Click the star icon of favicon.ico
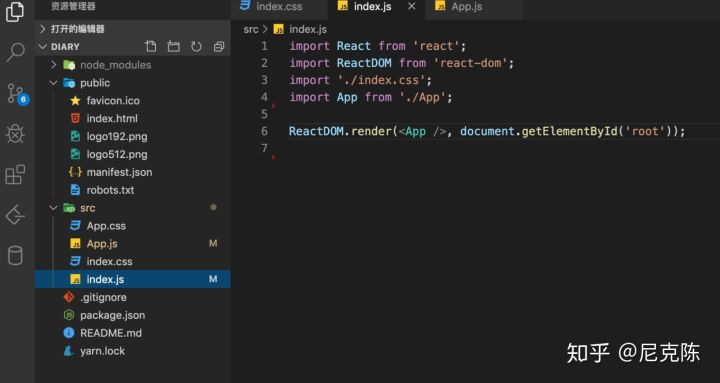The image size is (720, 383). (x=75, y=101)
